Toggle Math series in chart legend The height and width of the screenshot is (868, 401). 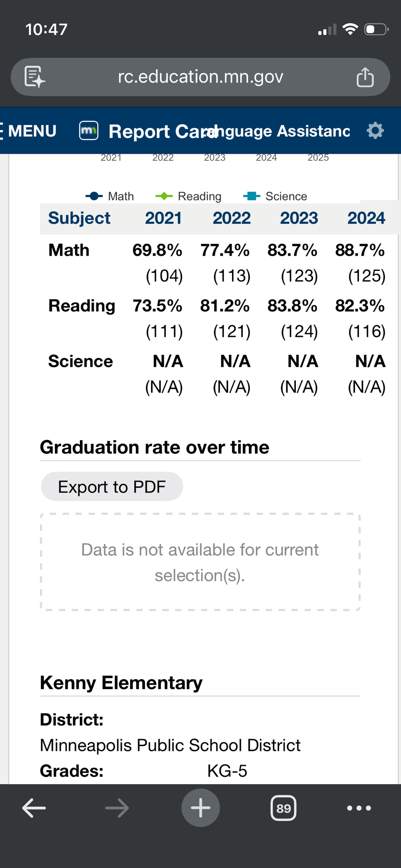click(110, 196)
